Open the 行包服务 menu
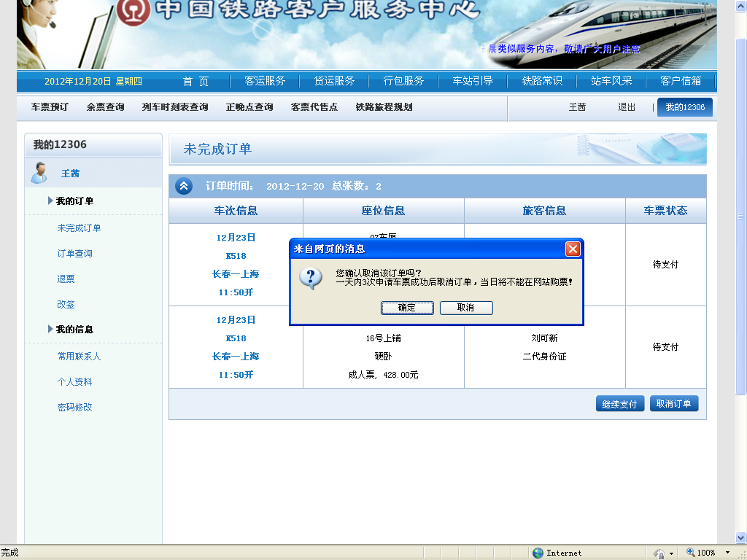This screenshot has width=747, height=560. 403,81
